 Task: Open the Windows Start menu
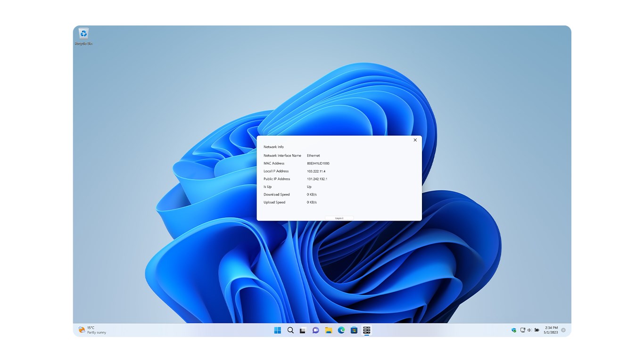pos(278,330)
